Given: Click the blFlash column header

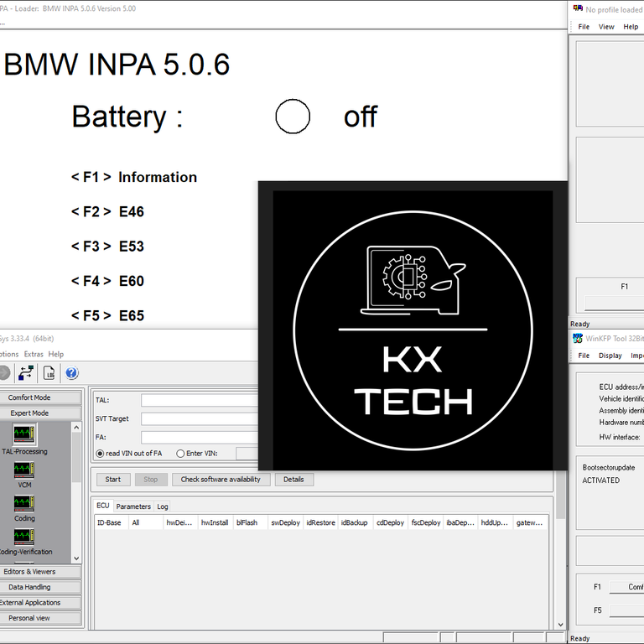Looking at the screenshot, I should 251,522.
